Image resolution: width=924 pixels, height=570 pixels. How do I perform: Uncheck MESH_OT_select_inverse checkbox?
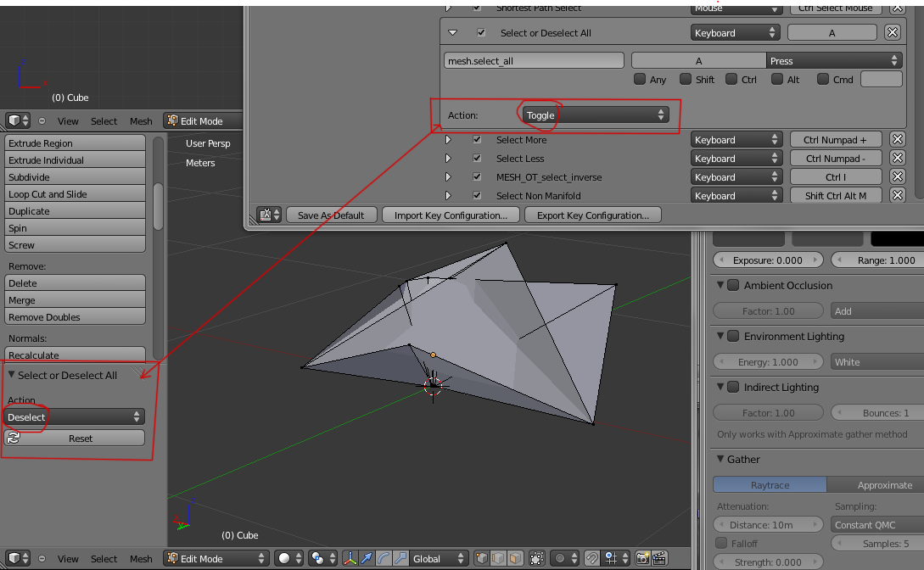[477, 177]
